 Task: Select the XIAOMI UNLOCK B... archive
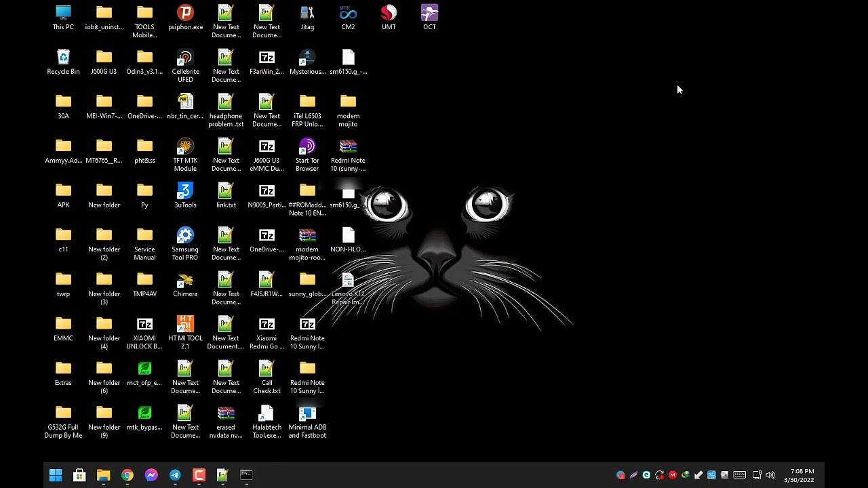pos(144,333)
